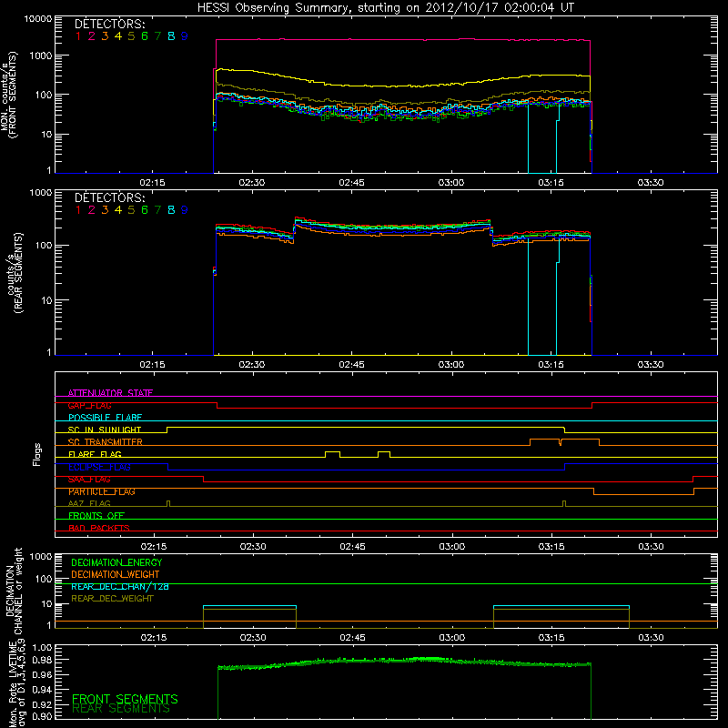Screen dimensions: 728x728
Task: Click the 'BAD_PACKETS' label
Action: coord(99,528)
